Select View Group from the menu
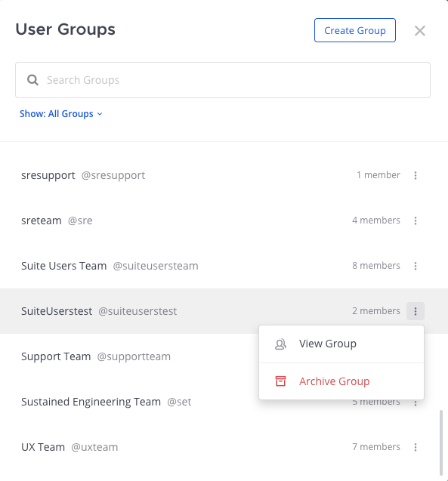Image resolution: width=448 pixels, height=481 pixels. tap(341, 344)
